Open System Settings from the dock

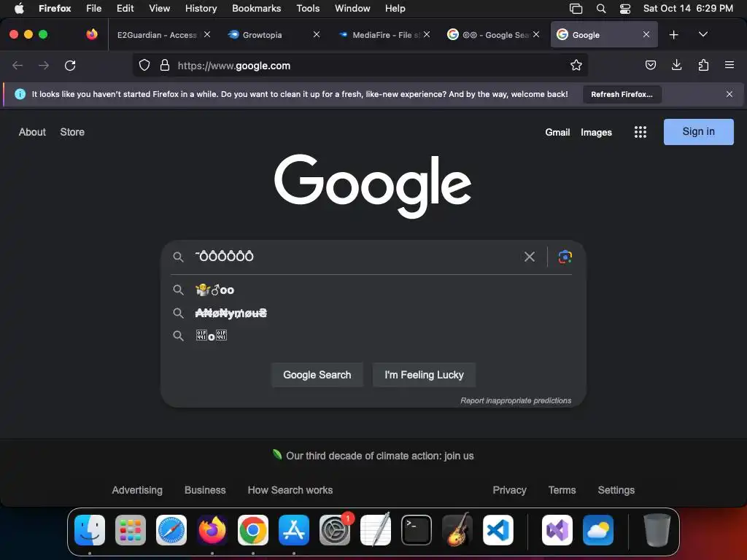pos(335,530)
